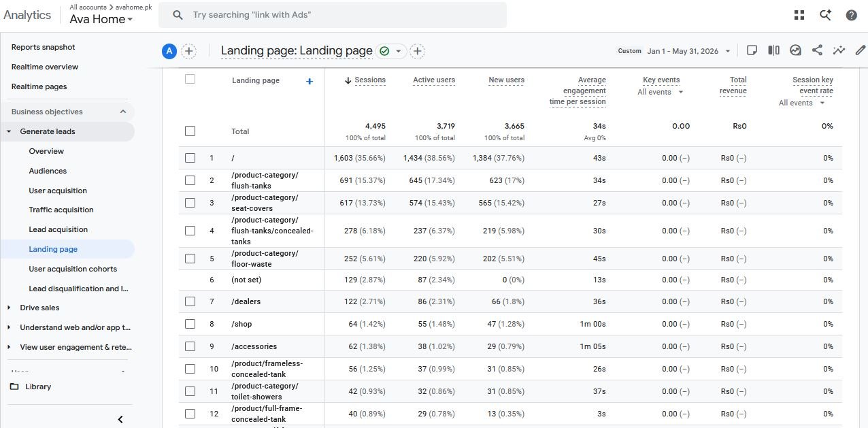Image resolution: width=868 pixels, height=428 pixels.
Task: Select checkbox for seat-covers row
Action: coord(190,203)
